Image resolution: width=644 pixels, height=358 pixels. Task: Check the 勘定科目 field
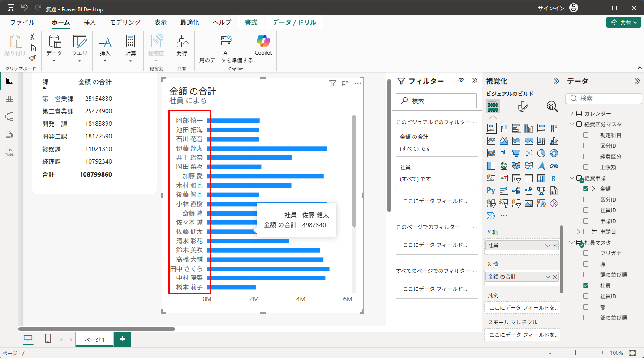pyautogui.click(x=586, y=135)
